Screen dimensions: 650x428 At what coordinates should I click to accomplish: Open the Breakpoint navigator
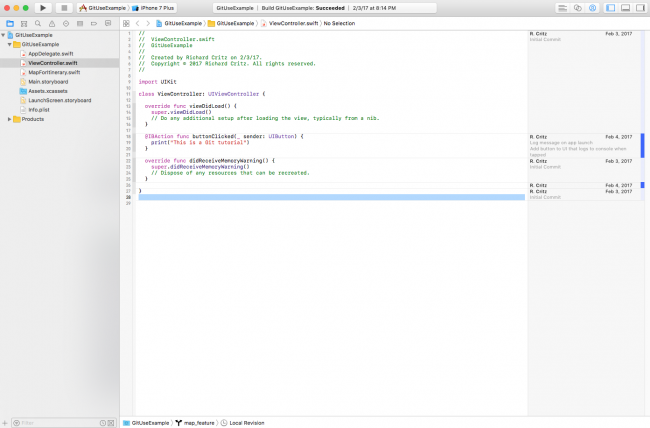(94, 24)
